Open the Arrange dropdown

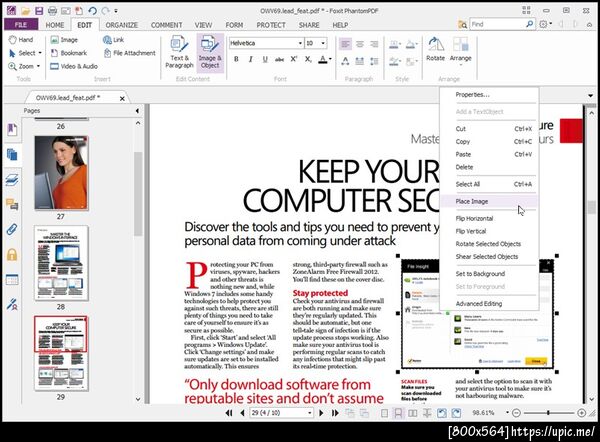[460, 51]
